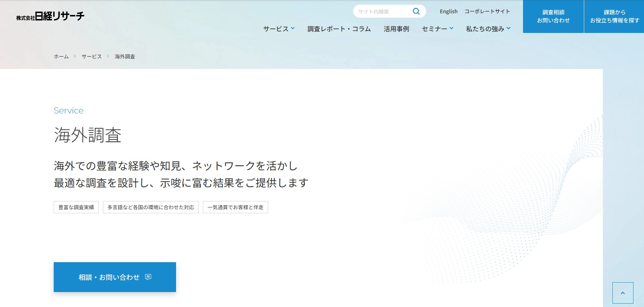Click the search magnifier icon
This screenshot has width=644, height=307.
click(416, 11)
